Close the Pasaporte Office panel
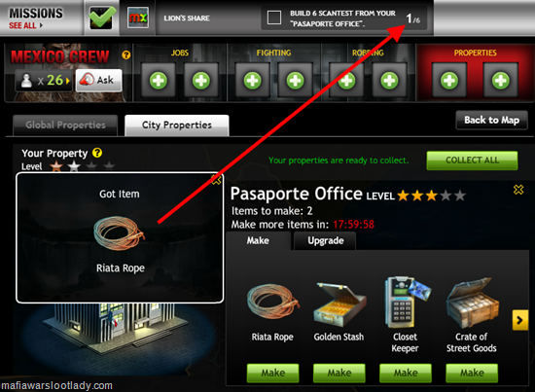This screenshot has width=535, height=392. click(518, 190)
